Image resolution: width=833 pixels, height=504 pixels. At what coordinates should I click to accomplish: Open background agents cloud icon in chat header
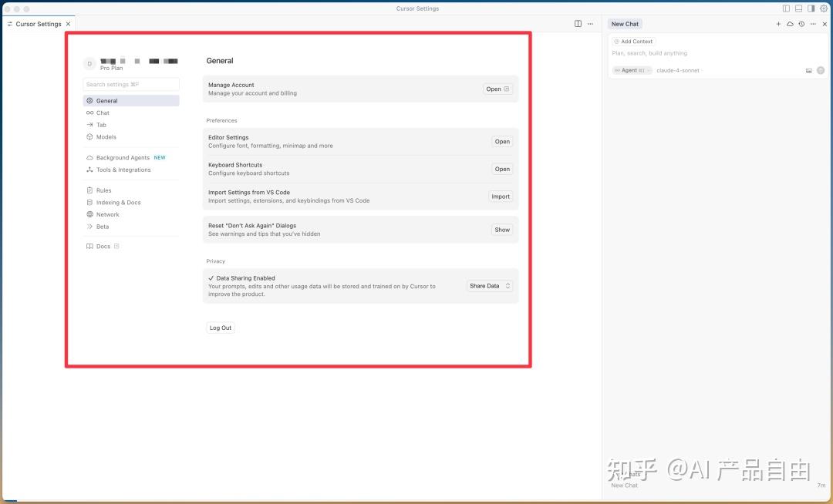click(790, 24)
